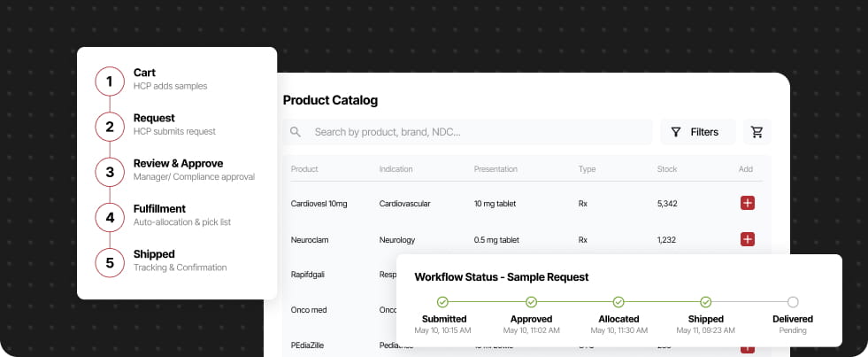Sort by the Product column header
This screenshot has width=868, height=357.
(x=304, y=169)
